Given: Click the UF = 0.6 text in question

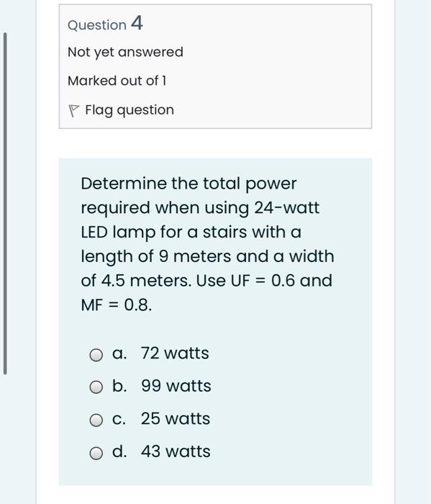Looking at the screenshot, I should click(263, 281).
